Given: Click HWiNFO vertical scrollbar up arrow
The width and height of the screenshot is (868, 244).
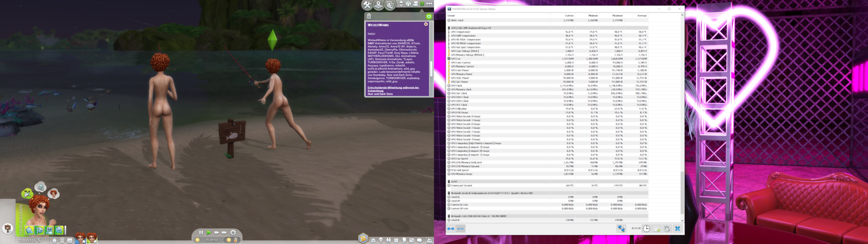Looking at the screenshot, I should (x=682, y=15).
